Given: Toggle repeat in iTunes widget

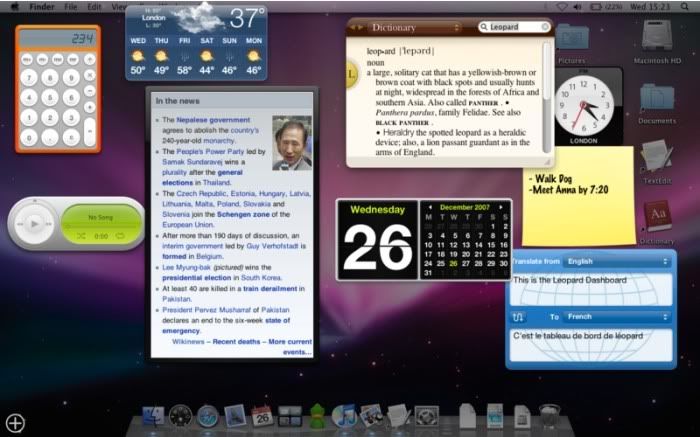Looking at the screenshot, I should tap(120, 236).
